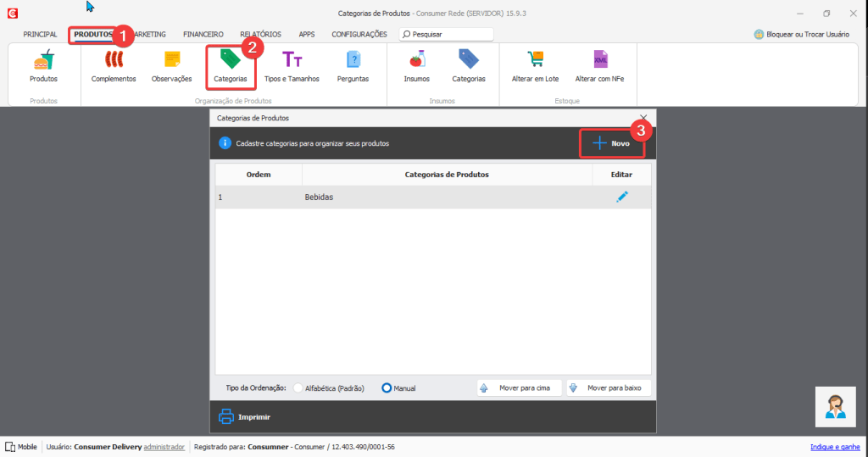Open the Perguntas icon
The height and width of the screenshot is (457, 868).
coord(353,61)
